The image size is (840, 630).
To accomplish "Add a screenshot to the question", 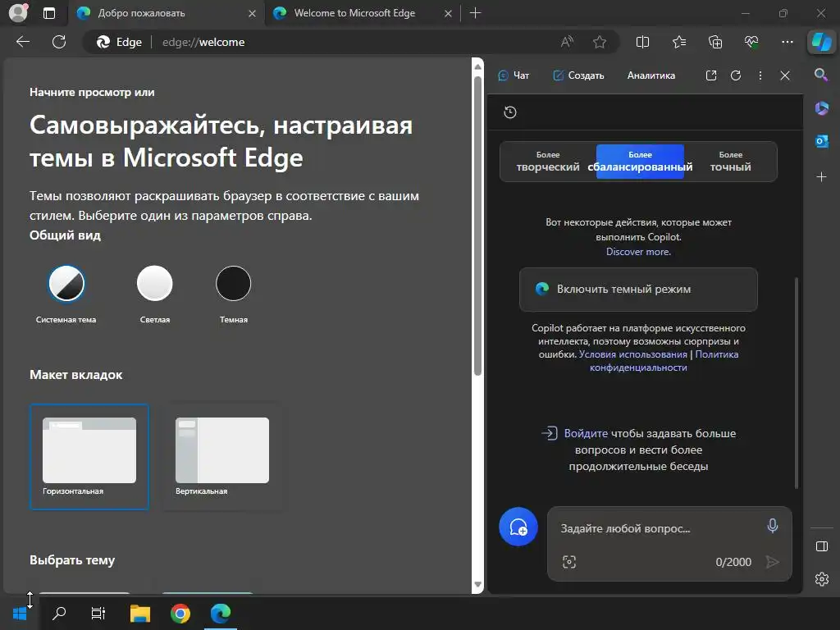I will coord(569,561).
